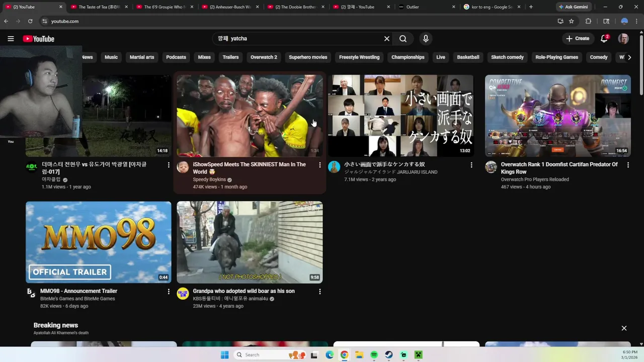Screen dimensions: 644x362
Task: Select the Role-Playing Games chip
Action: [556, 57]
